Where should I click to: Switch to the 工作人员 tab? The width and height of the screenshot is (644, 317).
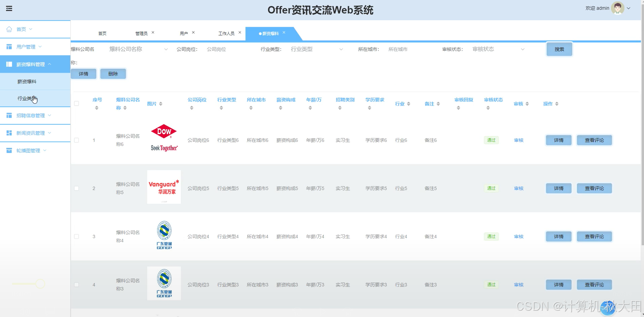pyautogui.click(x=227, y=33)
